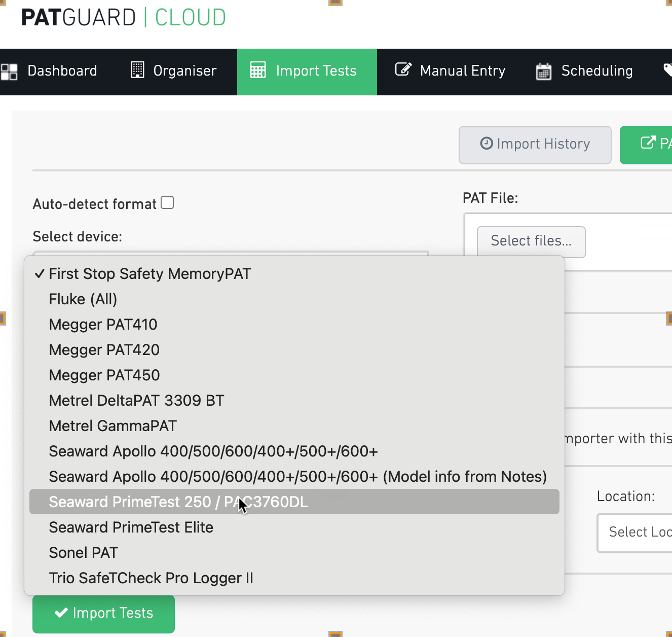672x637 pixels.
Task: Click the green Import Tests button
Action: pos(104,614)
